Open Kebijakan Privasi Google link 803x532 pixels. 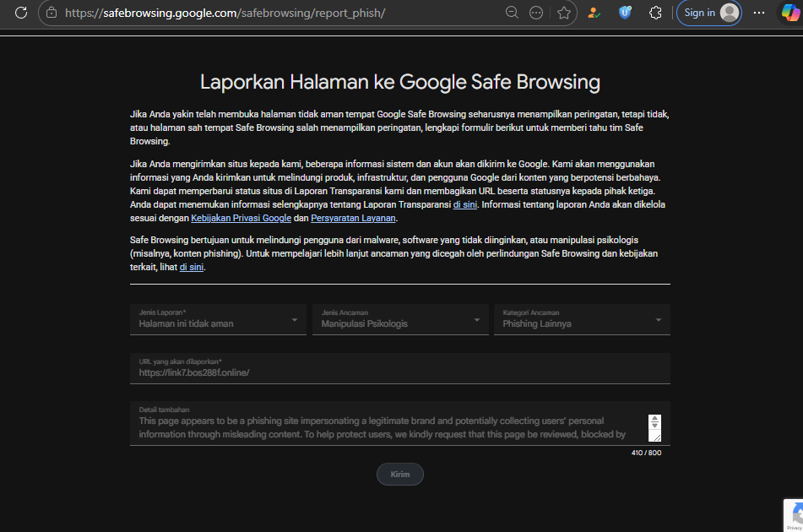[x=241, y=218]
